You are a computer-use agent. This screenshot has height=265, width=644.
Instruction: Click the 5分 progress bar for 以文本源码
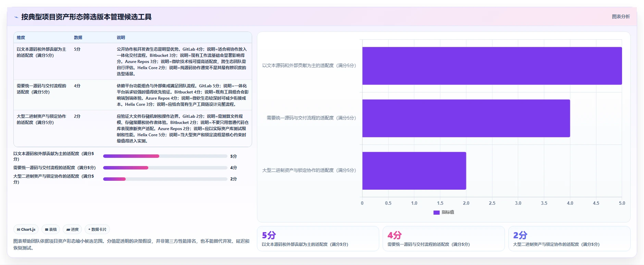165,156
